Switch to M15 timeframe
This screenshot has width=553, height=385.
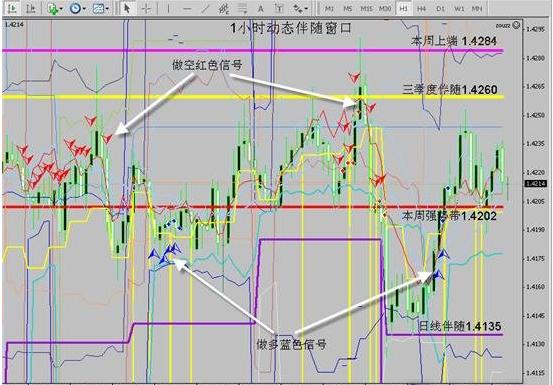366,9
